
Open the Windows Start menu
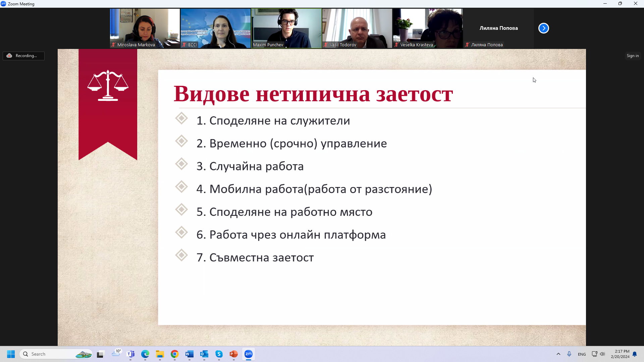11,354
